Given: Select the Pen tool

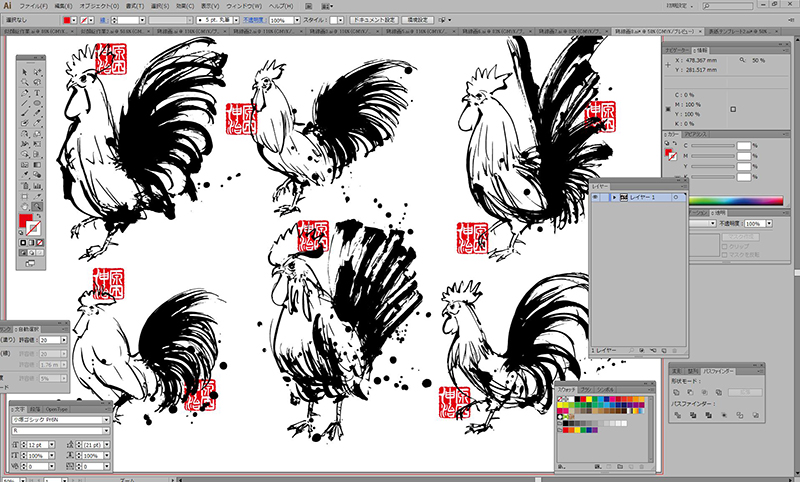Looking at the screenshot, I should coord(24,93).
